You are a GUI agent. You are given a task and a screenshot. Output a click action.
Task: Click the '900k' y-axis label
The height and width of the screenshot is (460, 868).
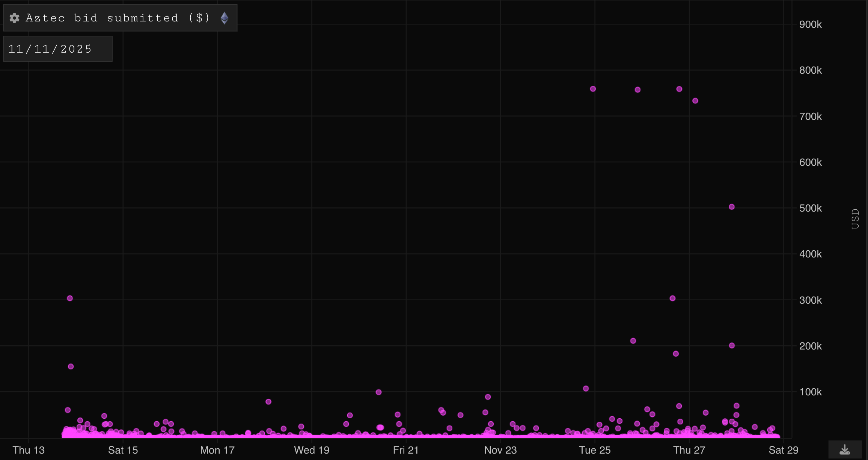tap(810, 24)
